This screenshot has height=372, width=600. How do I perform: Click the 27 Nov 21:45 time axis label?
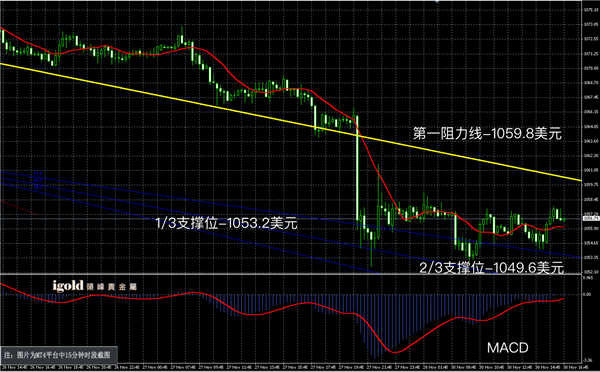tap(380, 367)
